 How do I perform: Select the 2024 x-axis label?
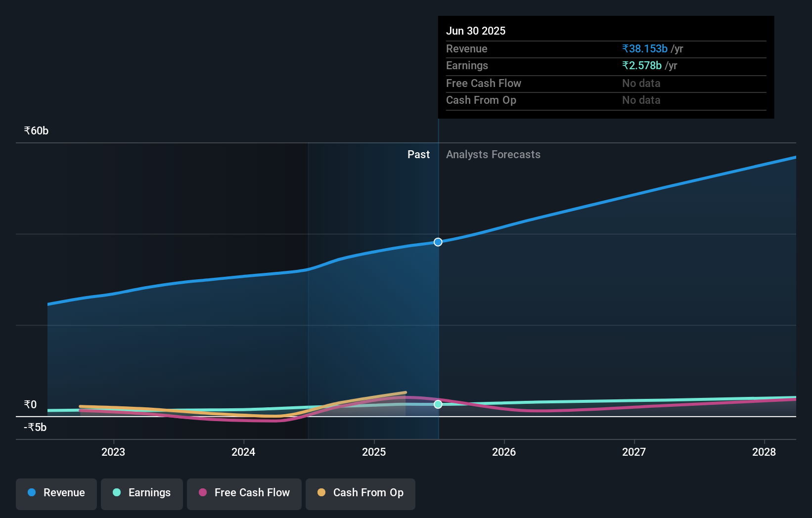[x=243, y=452]
